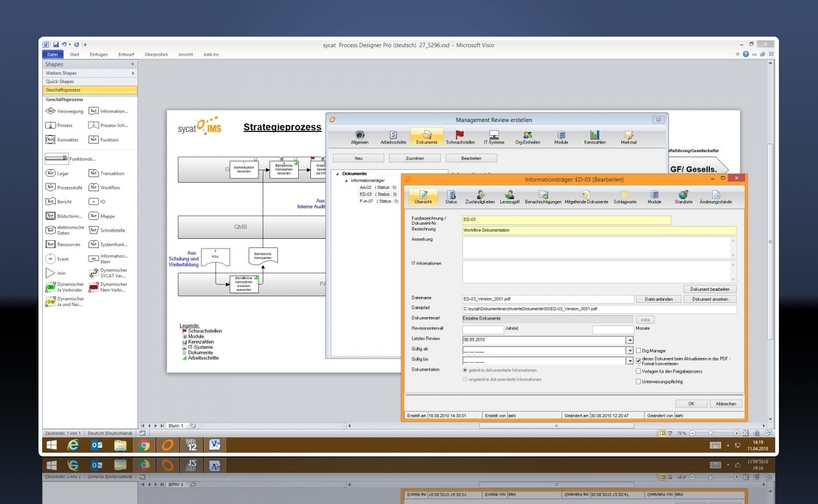Image resolution: width=818 pixels, height=504 pixels.
Task: Click the Benachrichtigungen envelope icon
Action: pos(542,195)
